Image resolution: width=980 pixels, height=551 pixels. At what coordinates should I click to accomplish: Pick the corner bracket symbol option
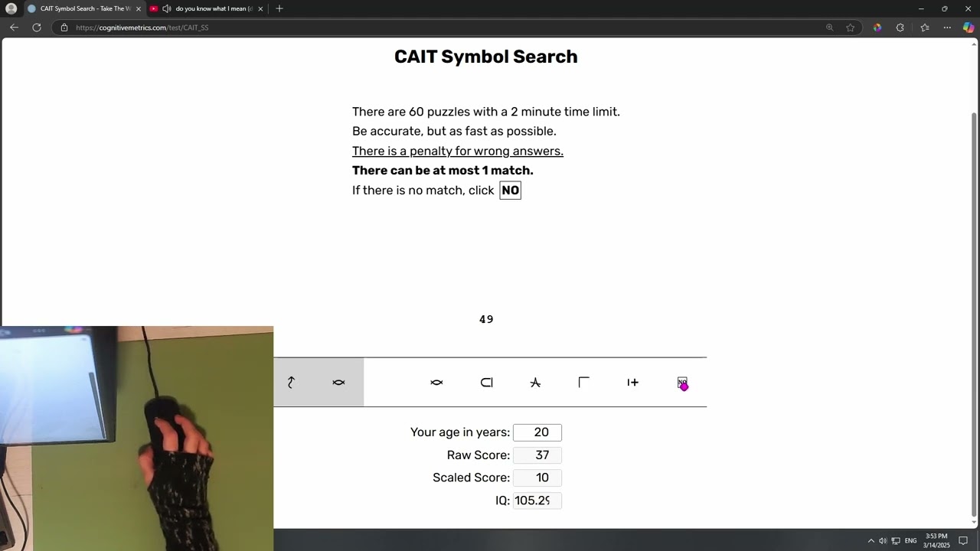coord(584,382)
